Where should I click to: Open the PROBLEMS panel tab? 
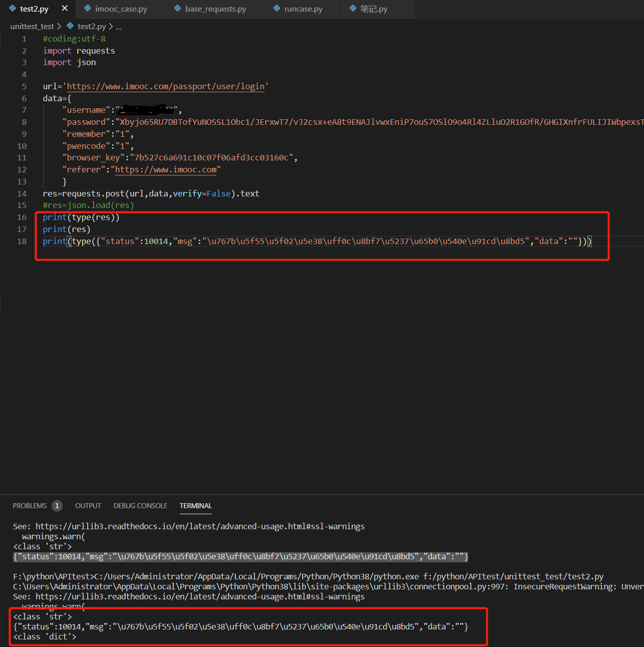pos(30,506)
